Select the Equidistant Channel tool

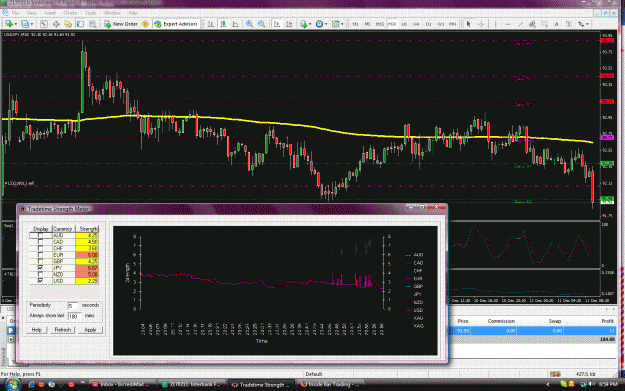click(532, 24)
